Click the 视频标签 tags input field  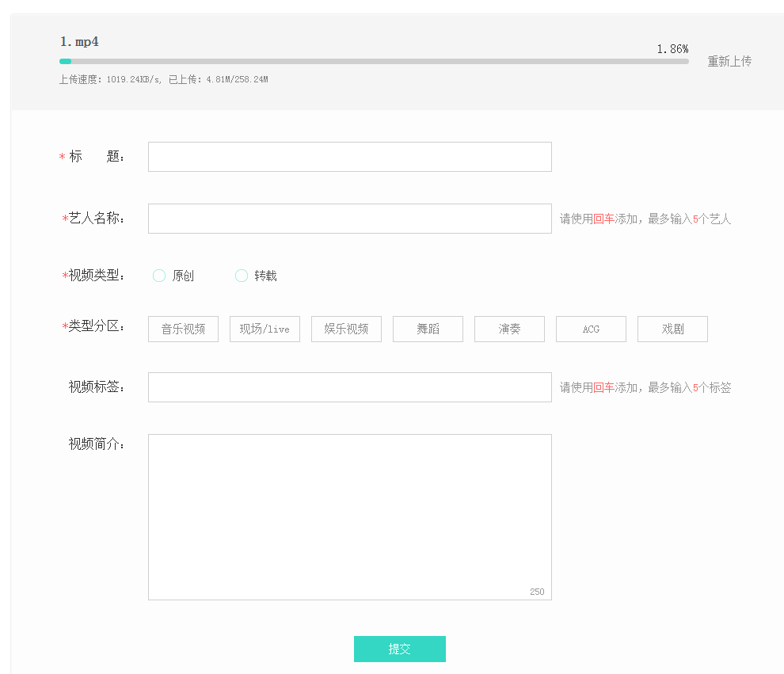pos(349,387)
